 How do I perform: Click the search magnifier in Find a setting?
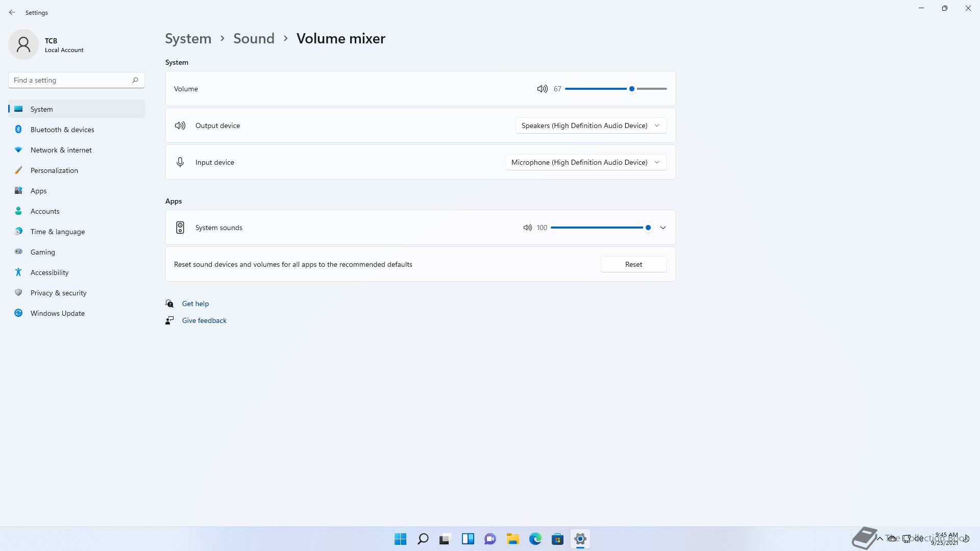coord(135,80)
